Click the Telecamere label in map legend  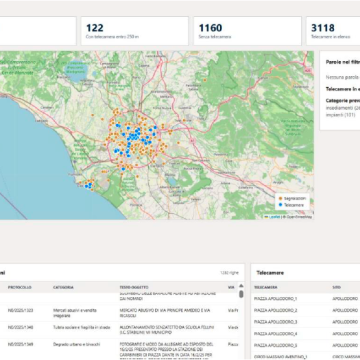[294, 205]
